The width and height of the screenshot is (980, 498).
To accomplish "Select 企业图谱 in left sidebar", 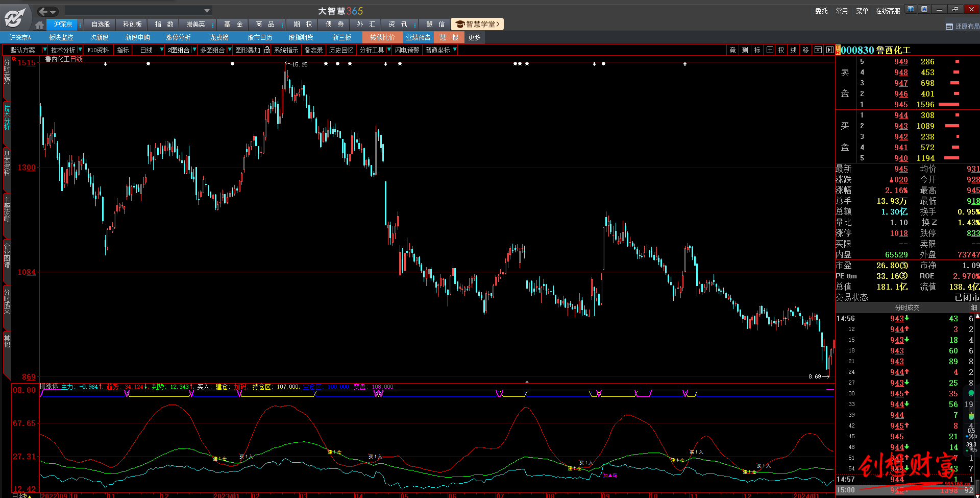I will (x=7, y=255).
